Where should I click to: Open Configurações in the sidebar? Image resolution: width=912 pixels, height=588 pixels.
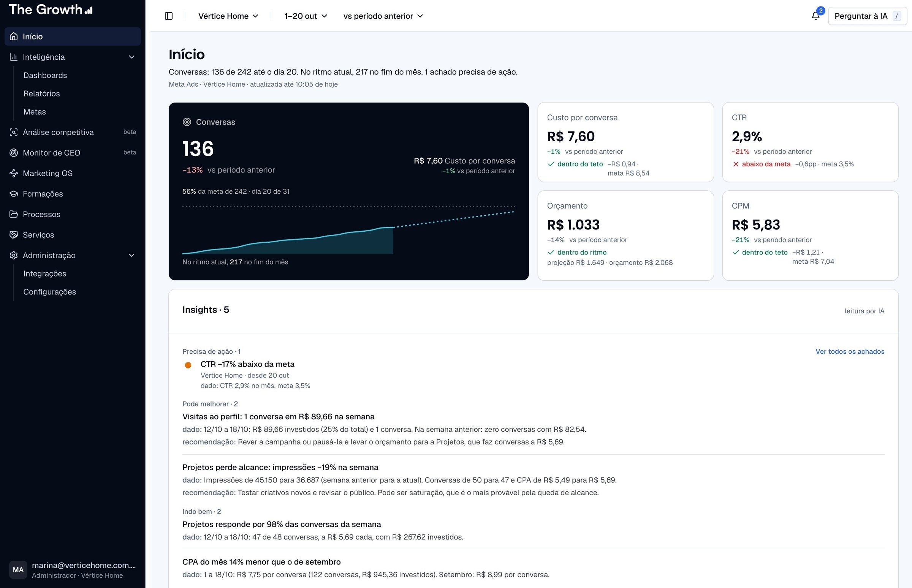click(50, 292)
